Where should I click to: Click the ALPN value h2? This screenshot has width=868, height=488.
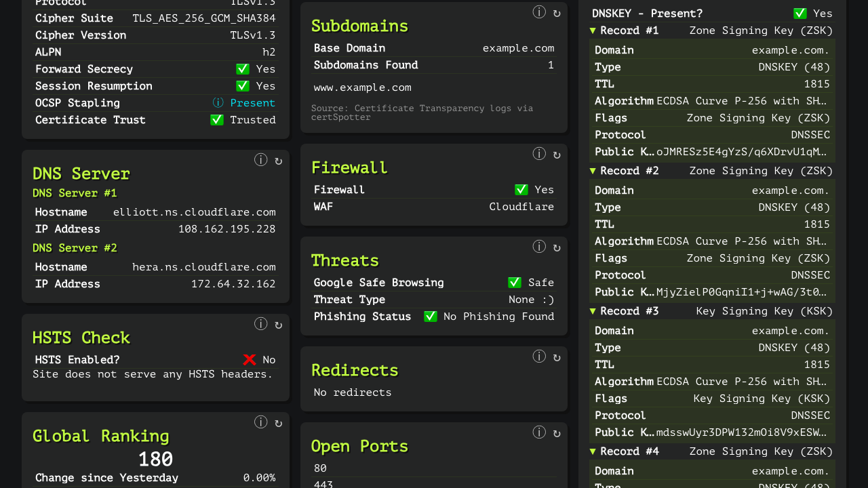269,52
